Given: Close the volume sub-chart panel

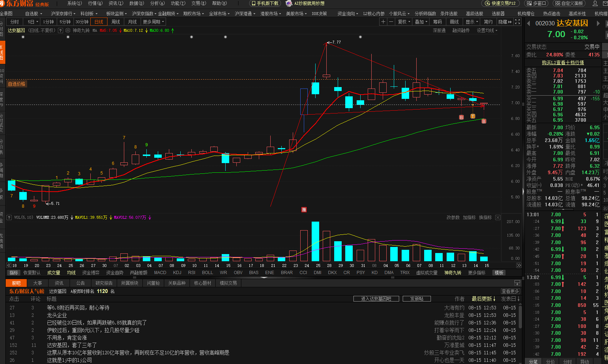Looking at the screenshot, I should pos(498,217).
